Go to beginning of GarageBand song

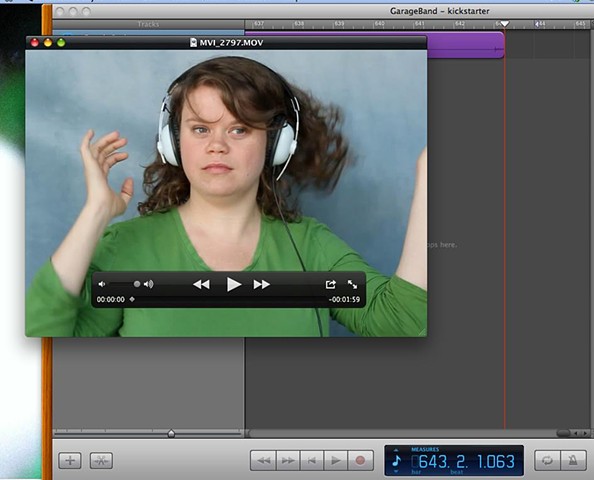click(312, 461)
